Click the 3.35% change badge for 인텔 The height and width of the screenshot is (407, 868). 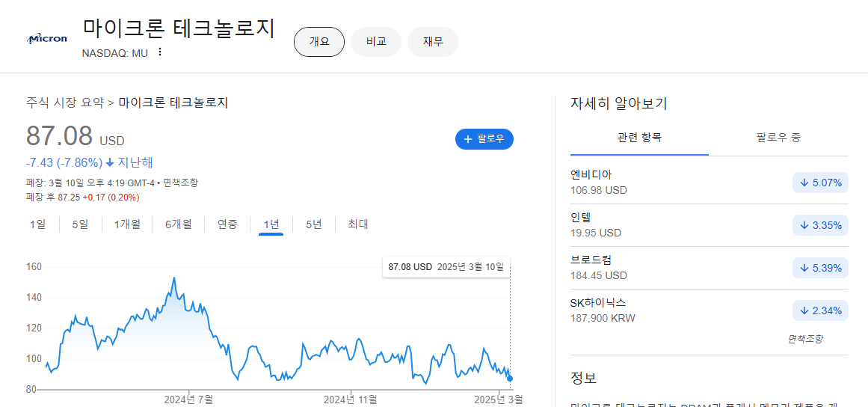tap(820, 225)
